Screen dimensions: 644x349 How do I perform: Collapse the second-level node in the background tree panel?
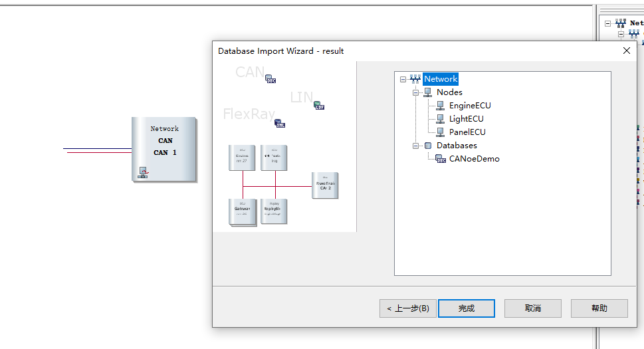coord(621,34)
